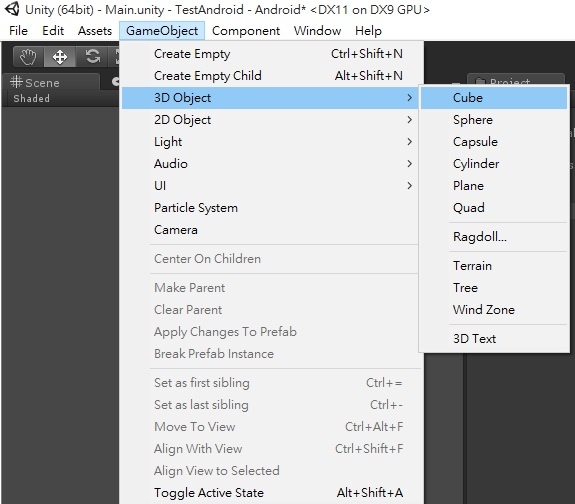The width and height of the screenshot is (575, 504).
Task: Select Break Prefab Instance
Action: (271, 354)
